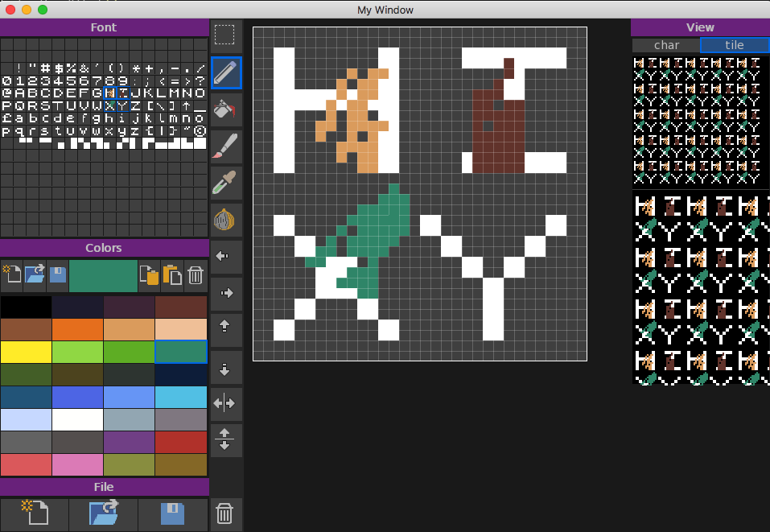The image size is (770, 532).
Task: Pick the orange color swatch
Action: [x=77, y=330]
